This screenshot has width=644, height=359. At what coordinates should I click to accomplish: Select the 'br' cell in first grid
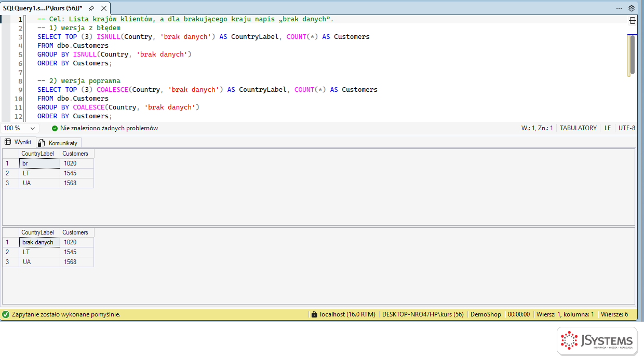pos(39,163)
